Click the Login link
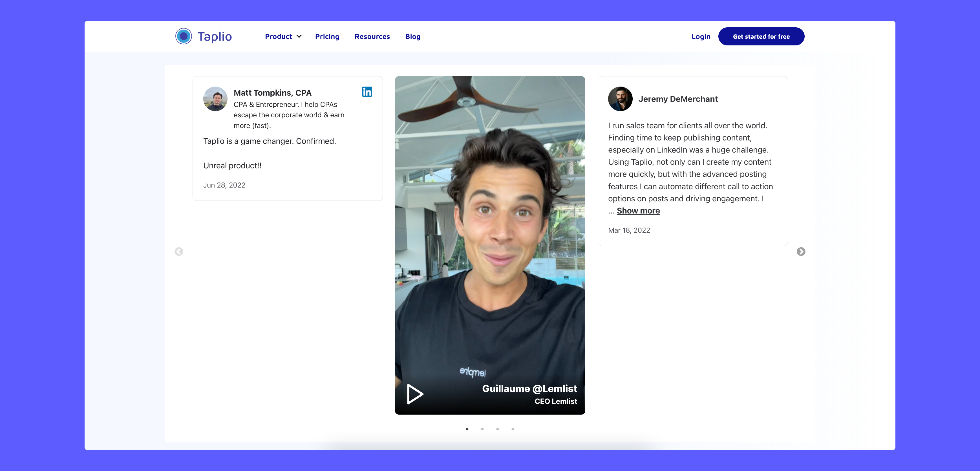Viewport: 980px width, 471px height. (x=701, y=36)
